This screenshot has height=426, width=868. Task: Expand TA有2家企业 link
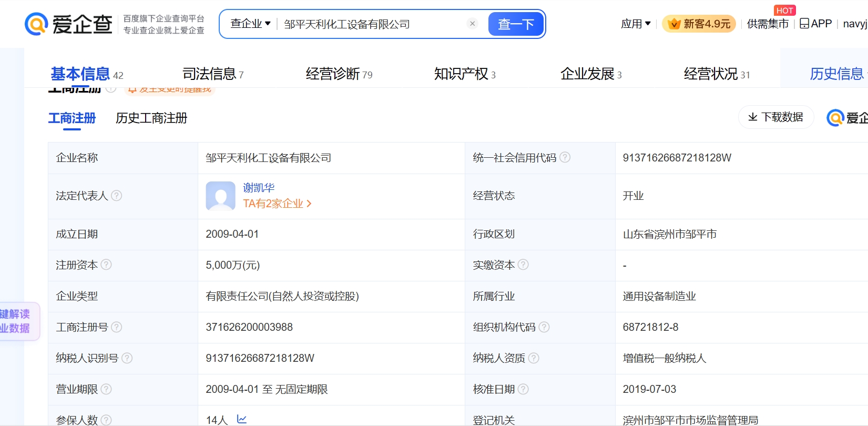tap(277, 204)
